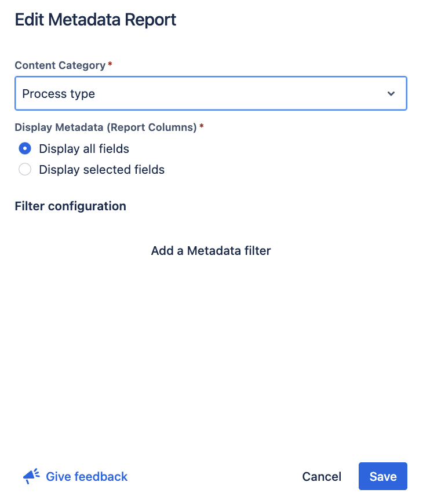Screen dimensions: 423x504
Task: Click the Display Metadata (Report Columns) label
Action: (105, 127)
